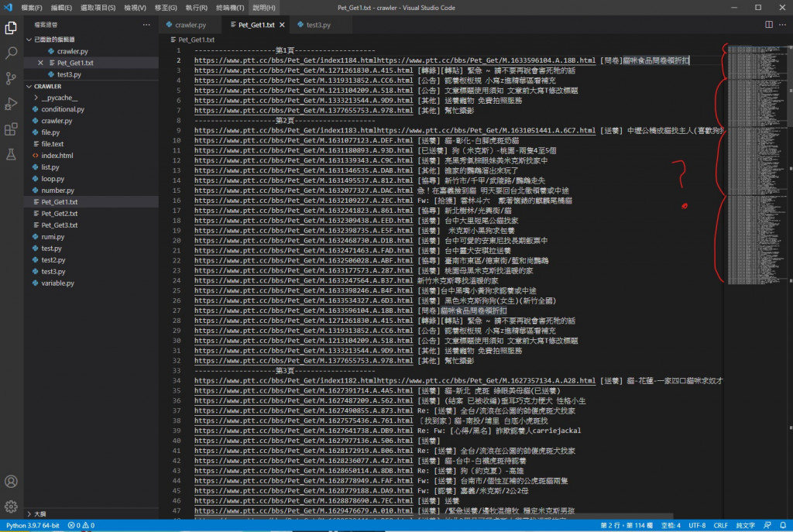Image resolution: width=793 pixels, height=532 pixels.
Task: Close the Pet_Get1.txt tab
Action: click(282, 25)
